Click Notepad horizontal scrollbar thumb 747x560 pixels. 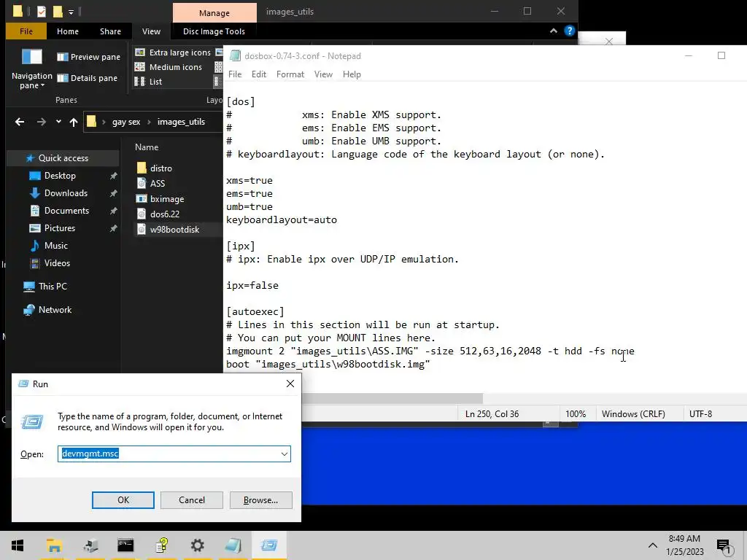(392, 398)
